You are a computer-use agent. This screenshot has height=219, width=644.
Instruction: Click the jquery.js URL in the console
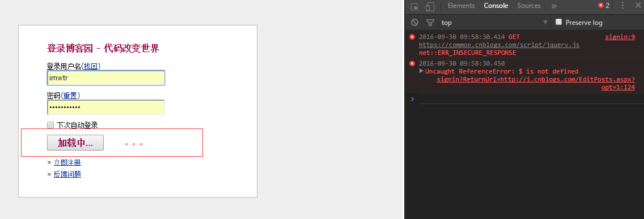pyautogui.click(x=499, y=45)
